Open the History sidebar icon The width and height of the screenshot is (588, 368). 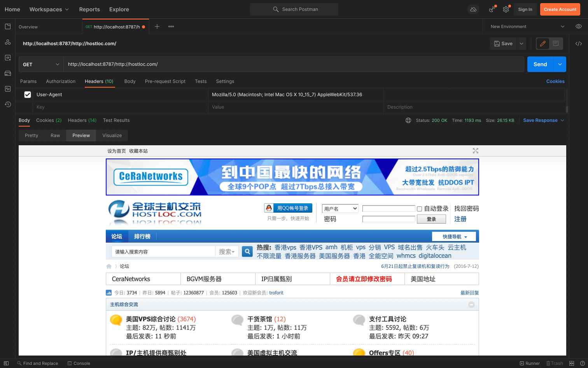click(x=8, y=104)
